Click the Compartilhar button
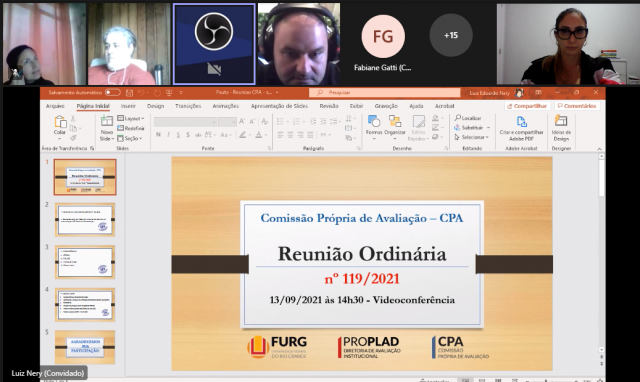The height and width of the screenshot is (382, 640). 527,106
